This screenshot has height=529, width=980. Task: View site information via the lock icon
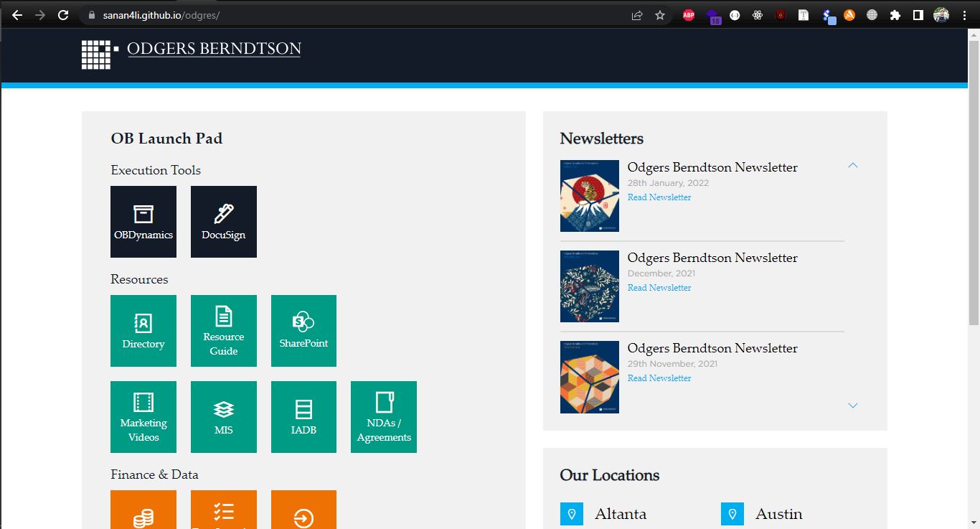90,15
